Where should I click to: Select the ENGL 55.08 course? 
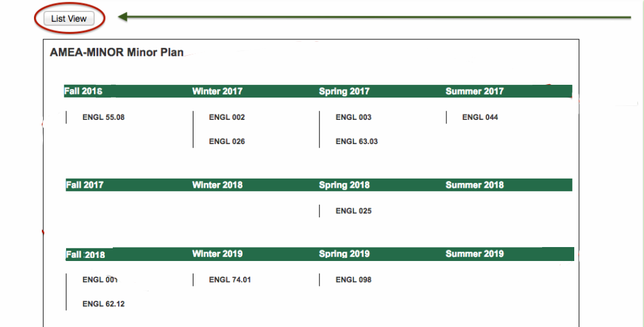tap(104, 117)
